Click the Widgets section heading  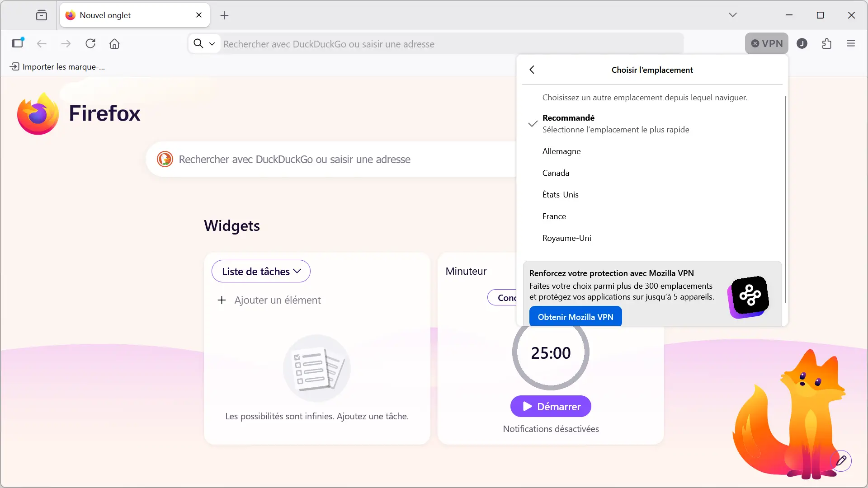click(232, 225)
